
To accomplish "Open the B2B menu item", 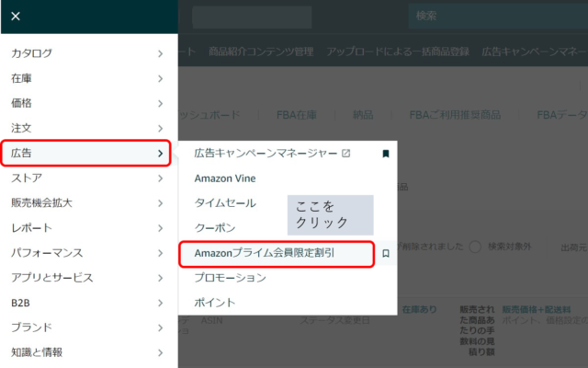I will click(x=89, y=303).
